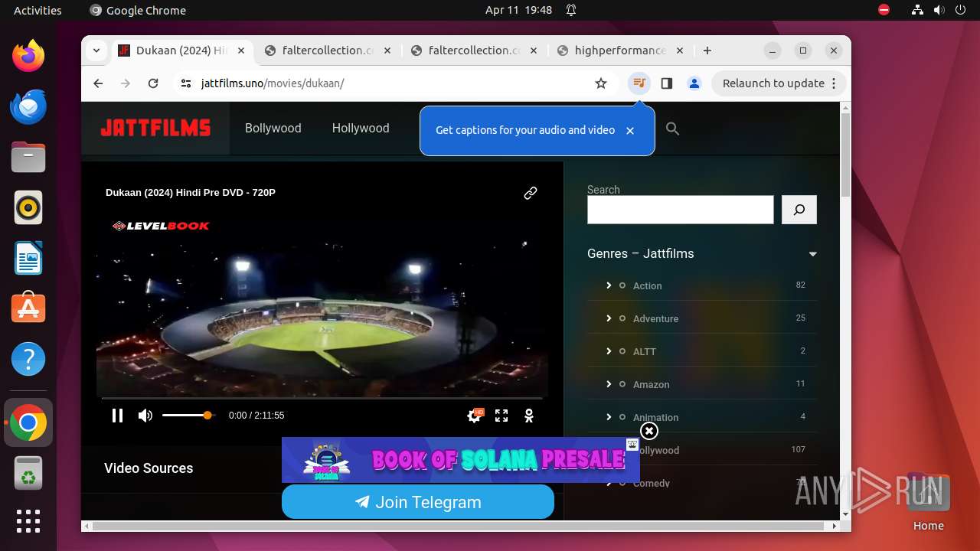The image size is (980, 551).
Task: Open video quality settings gear
Action: [475, 416]
